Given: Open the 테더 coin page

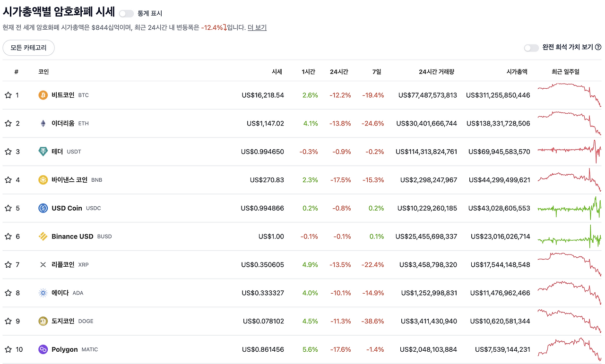Looking at the screenshot, I should coord(57,152).
